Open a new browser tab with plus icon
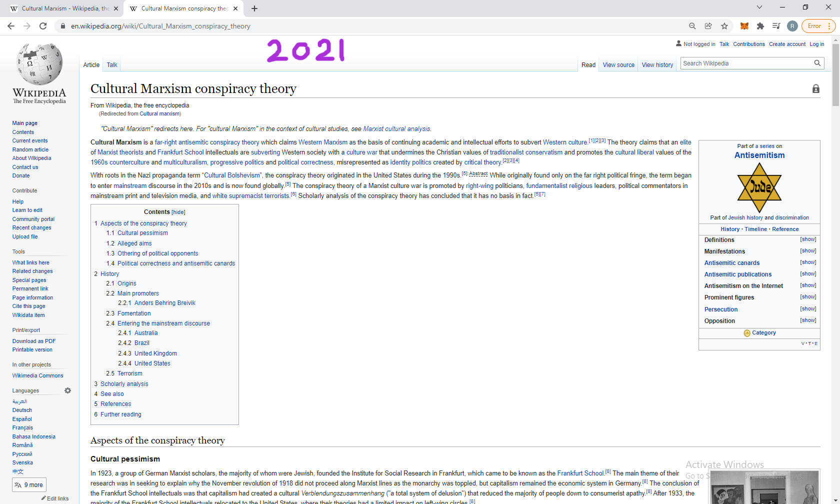This screenshot has height=504, width=840. pos(254,8)
